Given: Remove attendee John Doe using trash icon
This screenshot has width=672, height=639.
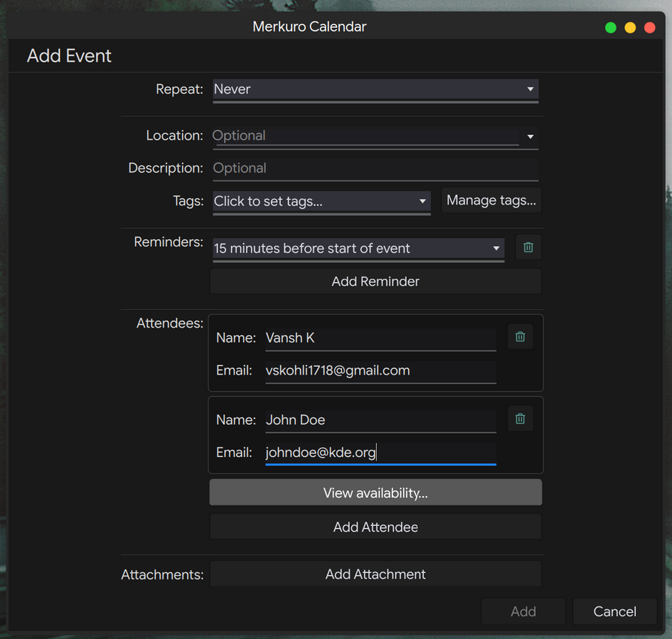Looking at the screenshot, I should click(520, 419).
